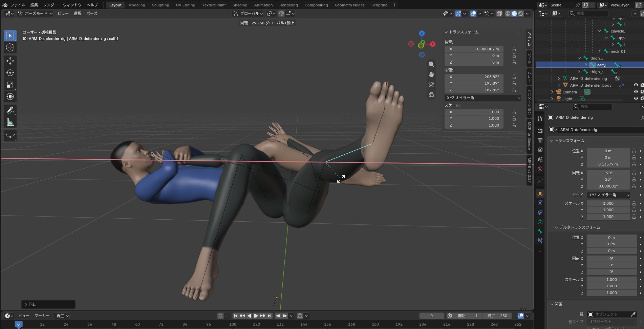Select the Measure tool
The image size is (644, 329).
tap(10, 122)
